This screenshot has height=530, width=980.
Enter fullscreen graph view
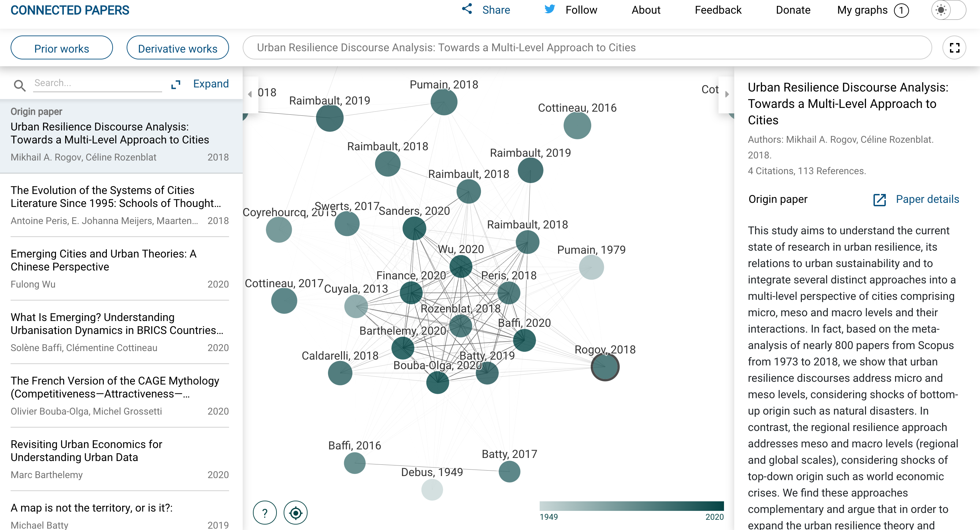(954, 47)
